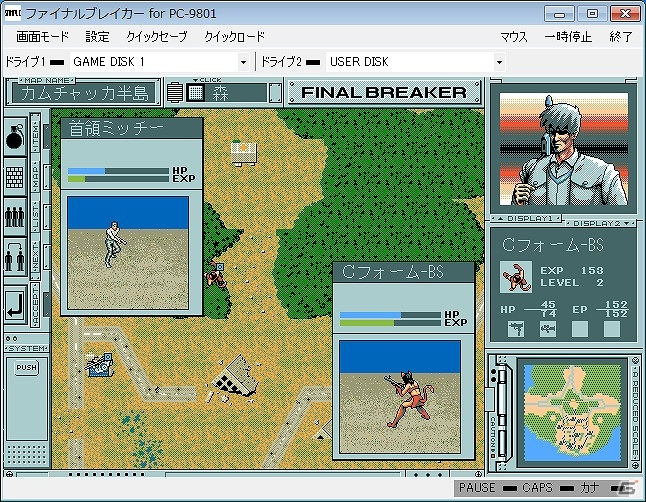Click the commander portrait in DISPLAY1
This screenshot has width=646, height=502.
563,149
